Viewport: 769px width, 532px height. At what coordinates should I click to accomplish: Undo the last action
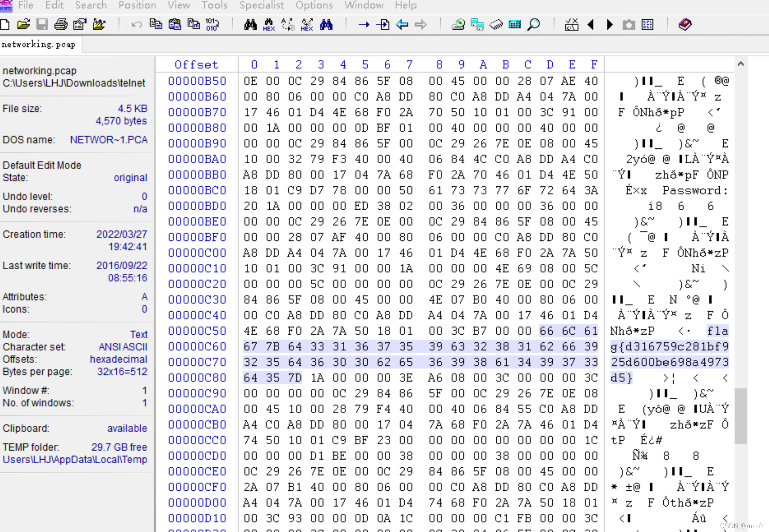136,24
